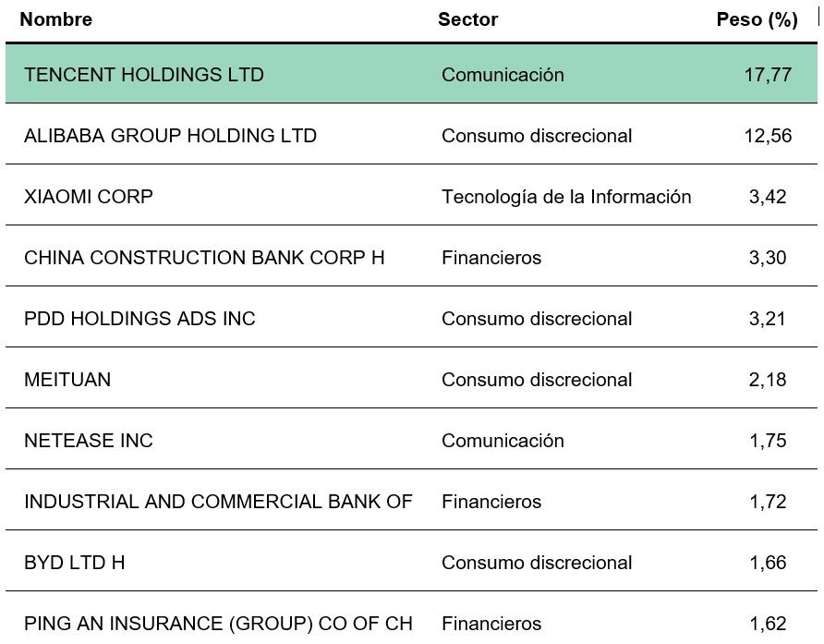Click the Sector column header
This screenshot has height=644, width=824.
tap(467, 19)
